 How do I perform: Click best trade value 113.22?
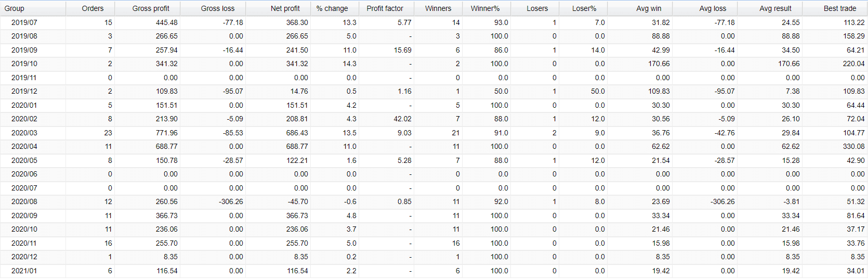point(854,22)
